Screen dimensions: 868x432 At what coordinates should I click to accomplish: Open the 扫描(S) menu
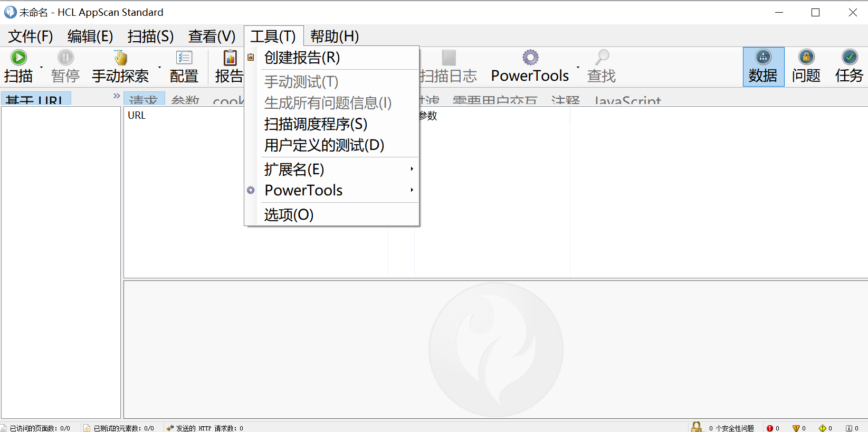150,36
